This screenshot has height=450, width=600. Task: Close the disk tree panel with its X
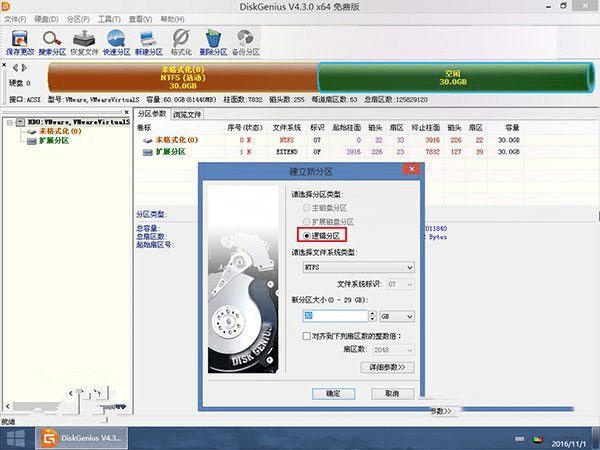[x=127, y=112]
